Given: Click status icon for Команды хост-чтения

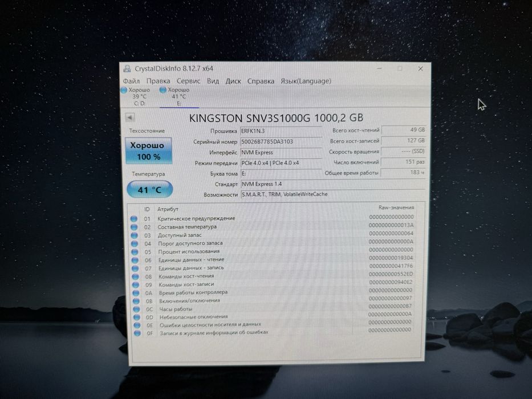Looking at the screenshot, I should (x=136, y=276).
